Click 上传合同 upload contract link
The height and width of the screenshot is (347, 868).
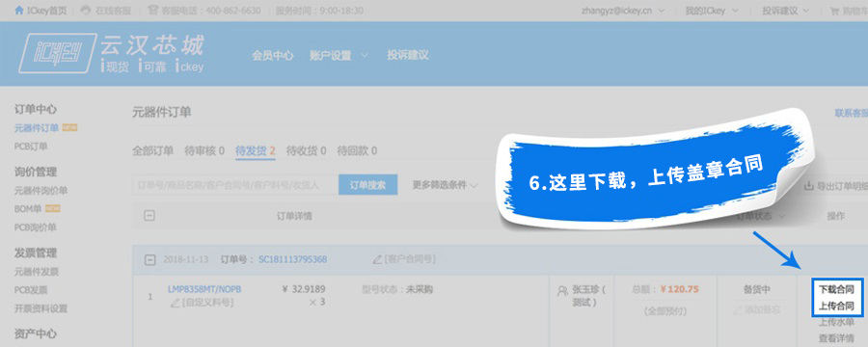pyautogui.click(x=836, y=306)
